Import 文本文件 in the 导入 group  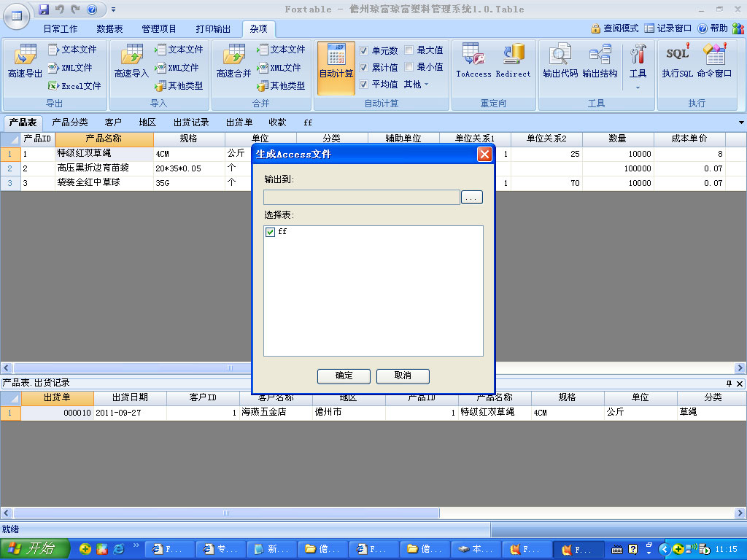click(x=179, y=50)
